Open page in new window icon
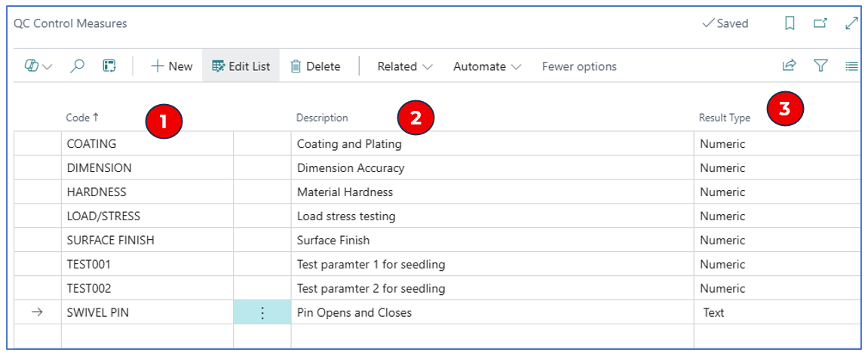Screen dimensions: 868x356 pyautogui.click(x=820, y=23)
